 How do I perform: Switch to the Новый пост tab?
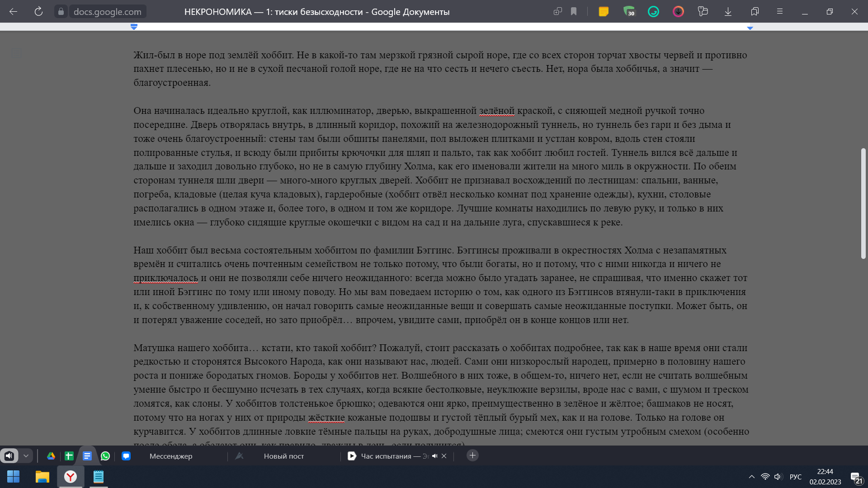click(283, 456)
